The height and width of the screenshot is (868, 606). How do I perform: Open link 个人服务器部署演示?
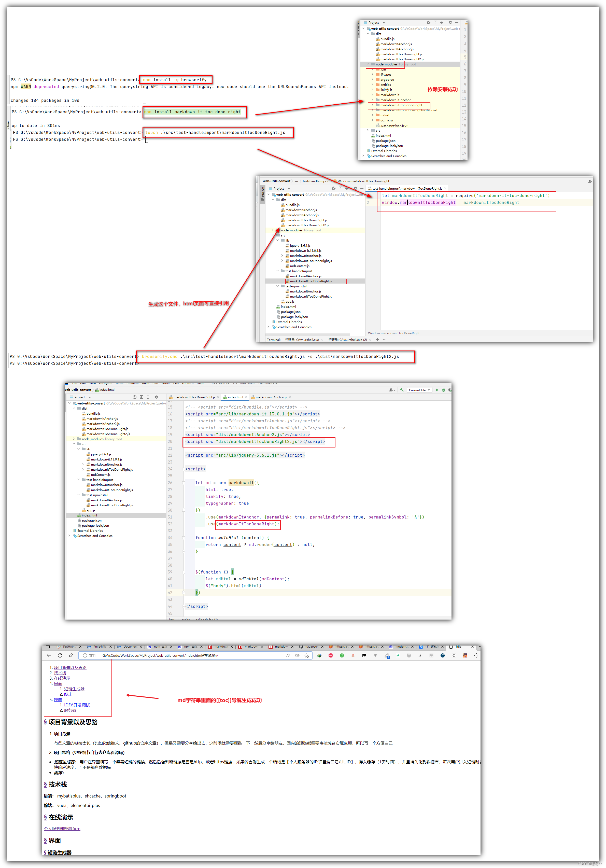click(x=62, y=828)
